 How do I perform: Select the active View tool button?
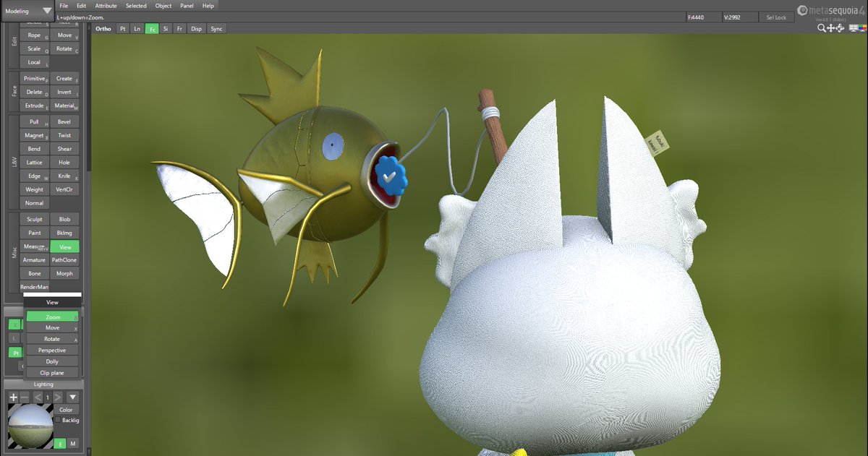click(64, 246)
